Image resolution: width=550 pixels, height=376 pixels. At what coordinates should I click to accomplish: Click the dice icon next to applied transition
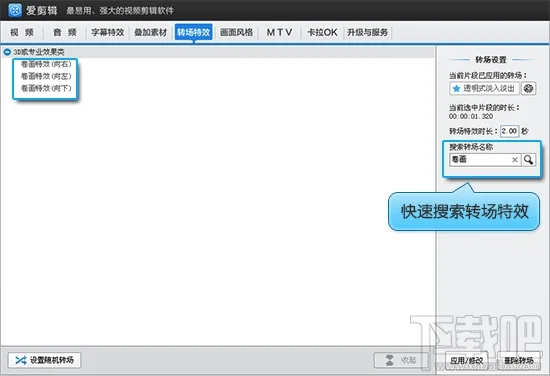point(528,88)
